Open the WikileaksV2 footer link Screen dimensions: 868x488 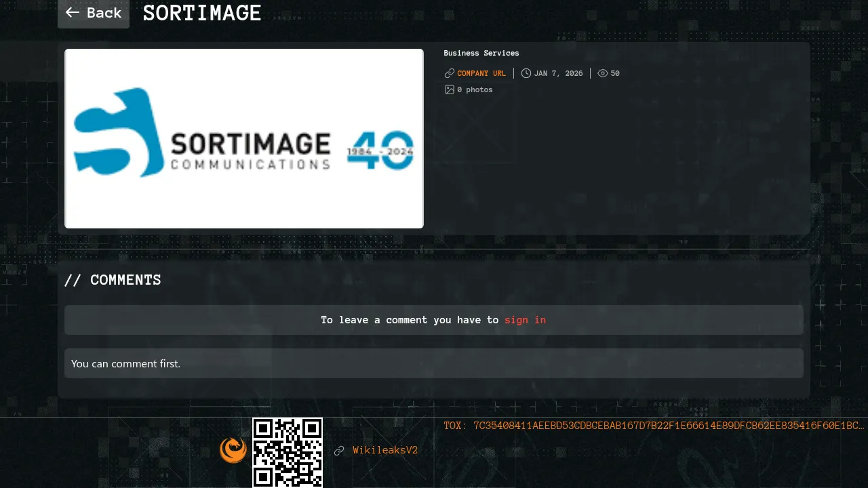[x=385, y=451]
